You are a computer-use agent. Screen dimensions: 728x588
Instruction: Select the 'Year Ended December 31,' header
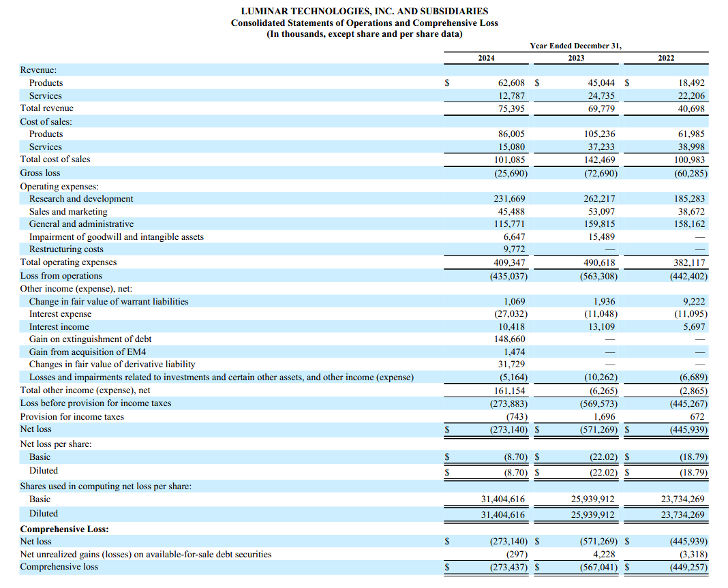(x=576, y=46)
